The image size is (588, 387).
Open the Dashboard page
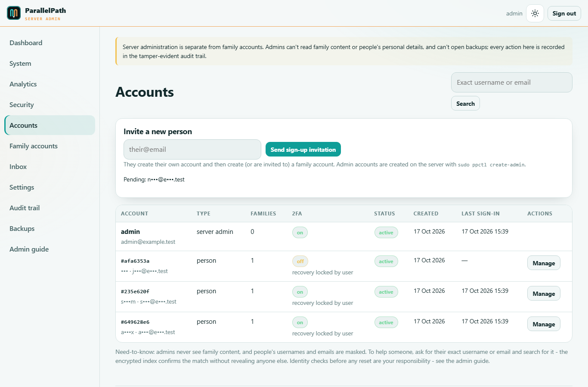50,43
